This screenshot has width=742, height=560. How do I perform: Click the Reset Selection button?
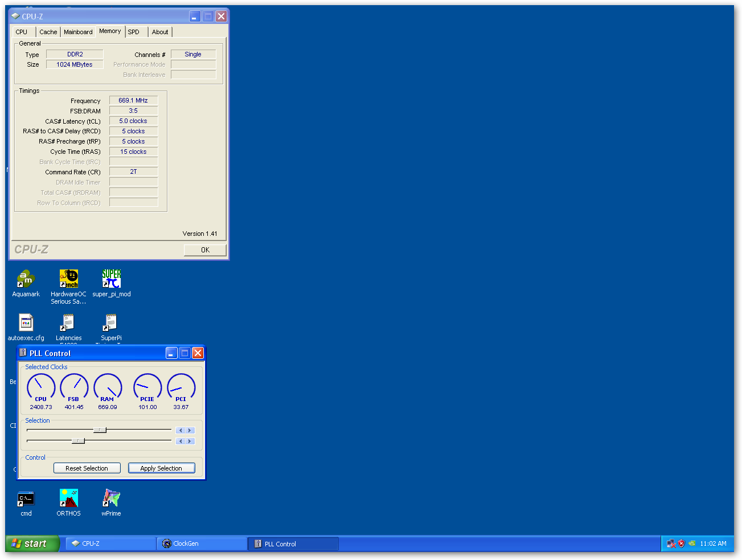tap(87, 468)
